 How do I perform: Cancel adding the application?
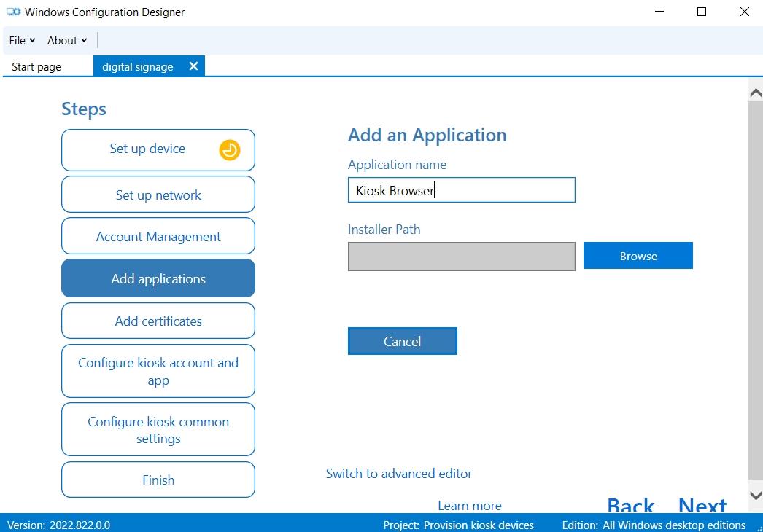click(402, 340)
